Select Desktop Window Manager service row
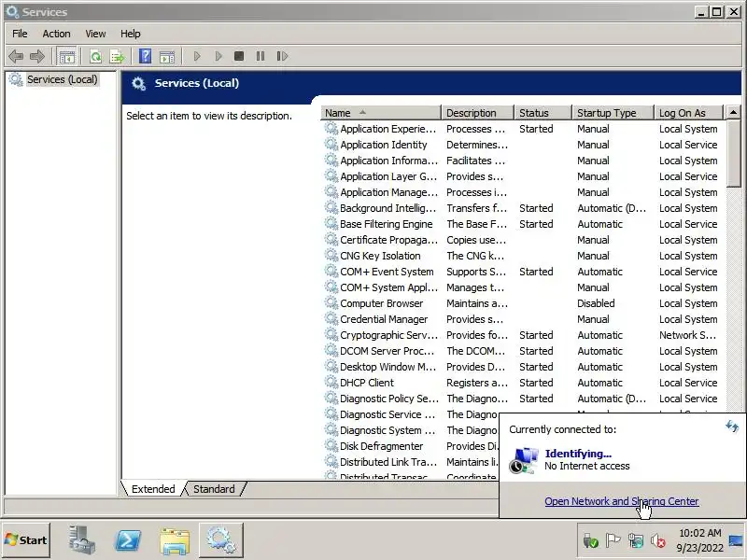This screenshot has width=747, height=560. coord(522,367)
